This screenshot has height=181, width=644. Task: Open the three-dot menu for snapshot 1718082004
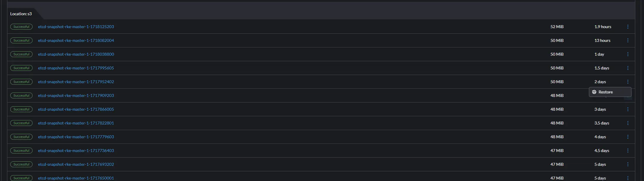point(628,40)
